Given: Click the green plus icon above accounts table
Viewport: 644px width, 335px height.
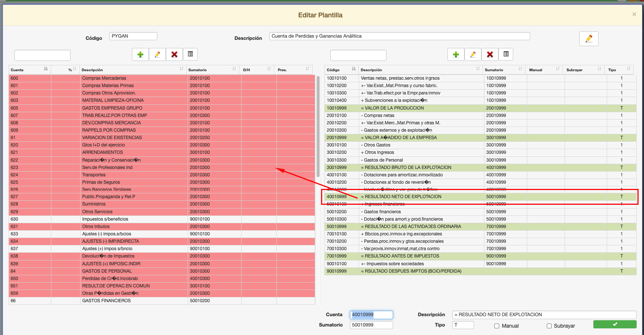Looking at the screenshot, I should pyautogui.click(x=140, y=55).
